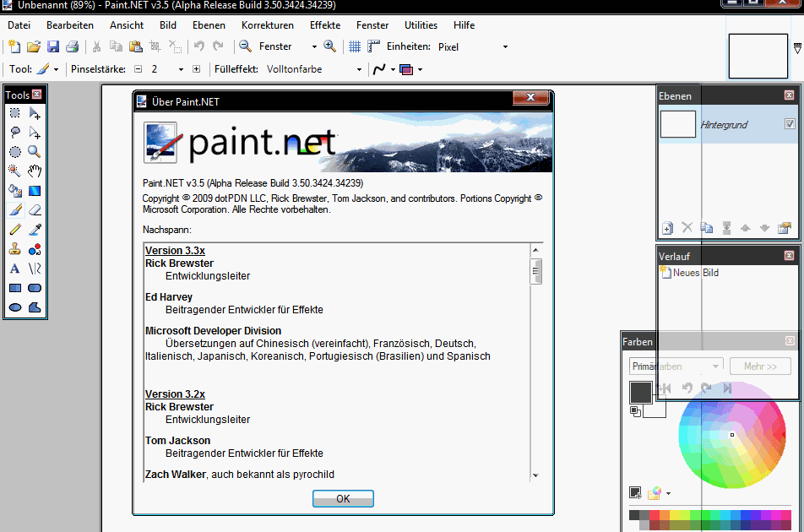
Task: Click the Open file folder icon
Action: pyautogui.click(x=34, y=46)
